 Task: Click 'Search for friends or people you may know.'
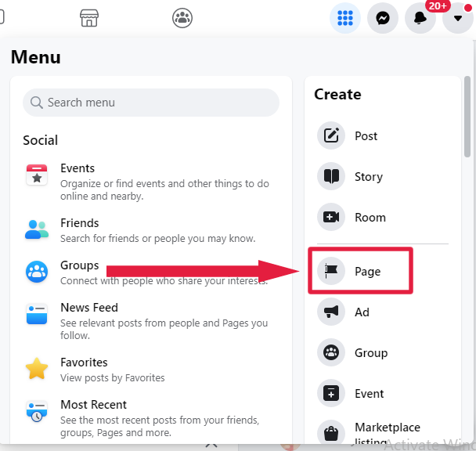tap(158, 238)
